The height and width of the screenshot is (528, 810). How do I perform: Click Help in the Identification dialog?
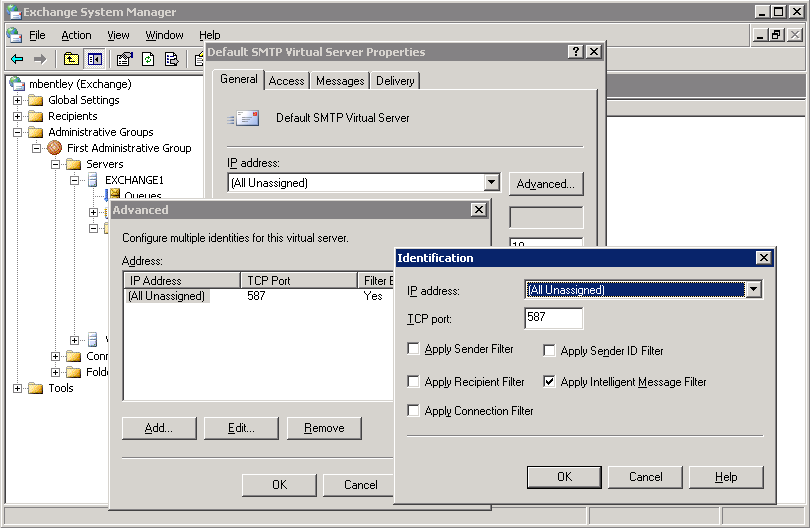726,477
